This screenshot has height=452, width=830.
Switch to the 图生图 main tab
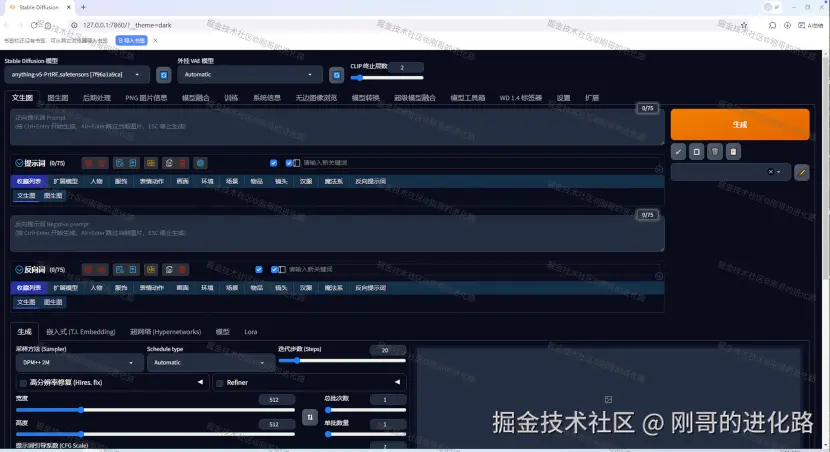[x=58, y=98]
